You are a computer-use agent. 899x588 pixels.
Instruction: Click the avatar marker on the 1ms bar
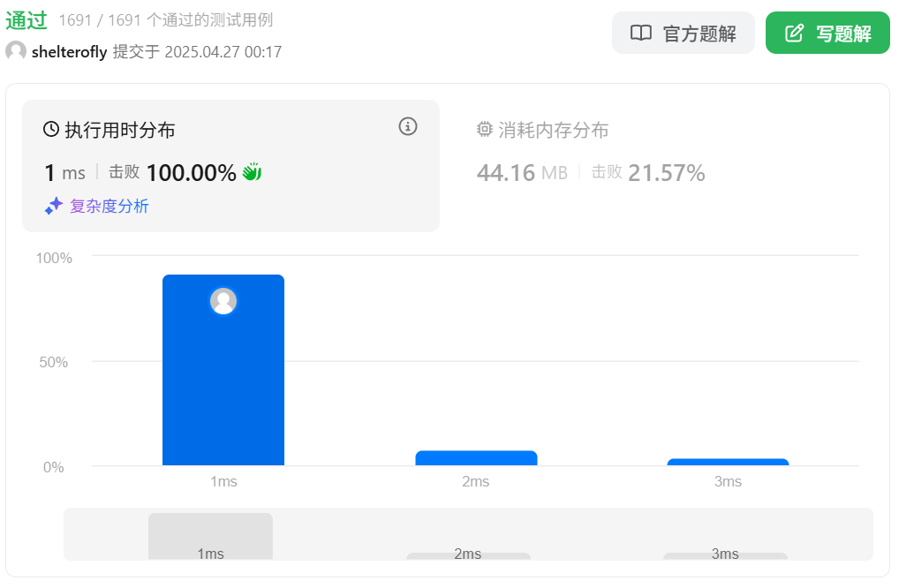coord(223,301)
